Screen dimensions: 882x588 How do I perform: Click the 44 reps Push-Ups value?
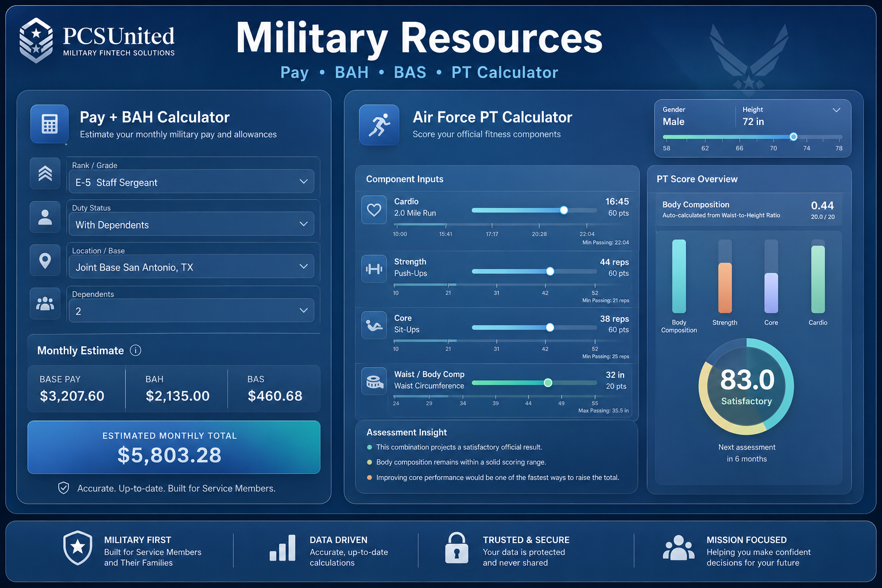[x=614, y=262]
